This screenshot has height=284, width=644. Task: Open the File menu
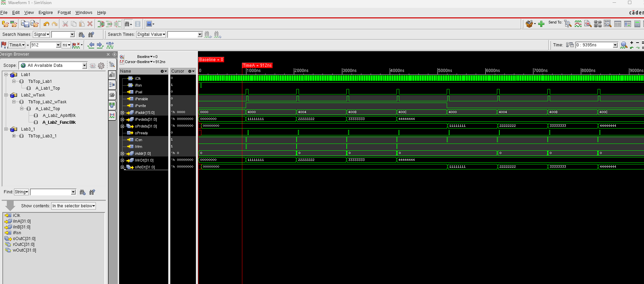4,13
